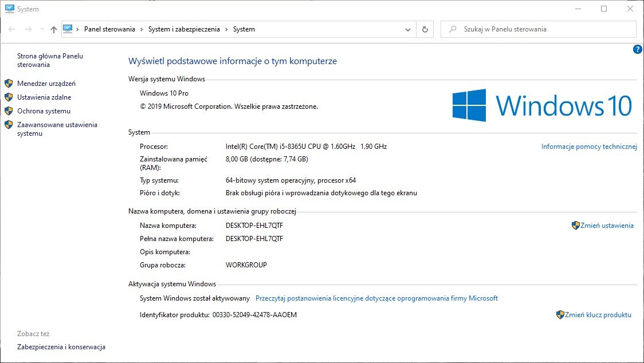Click shield icon beside Menedżer urządzeń
This screenshot has width=644, height=363.
tap(9, 84)
